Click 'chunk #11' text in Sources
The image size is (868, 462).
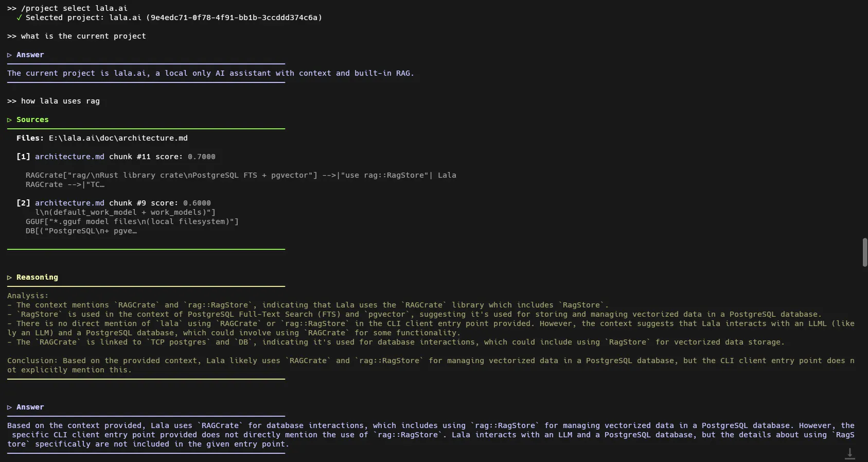[130, 157]
